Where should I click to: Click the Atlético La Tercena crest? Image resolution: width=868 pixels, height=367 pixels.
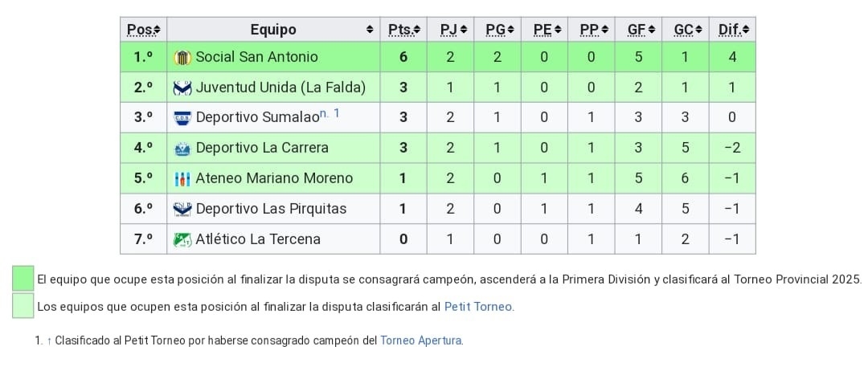tap(182, 239)
